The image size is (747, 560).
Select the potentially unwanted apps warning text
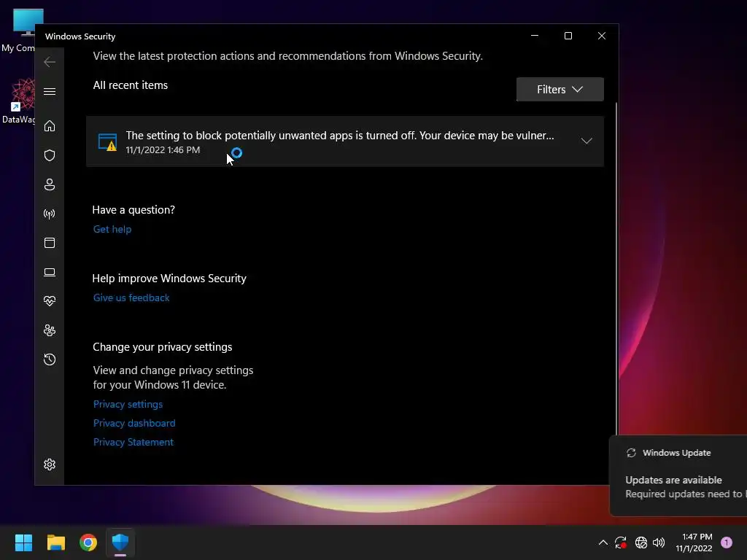(340, 136)
